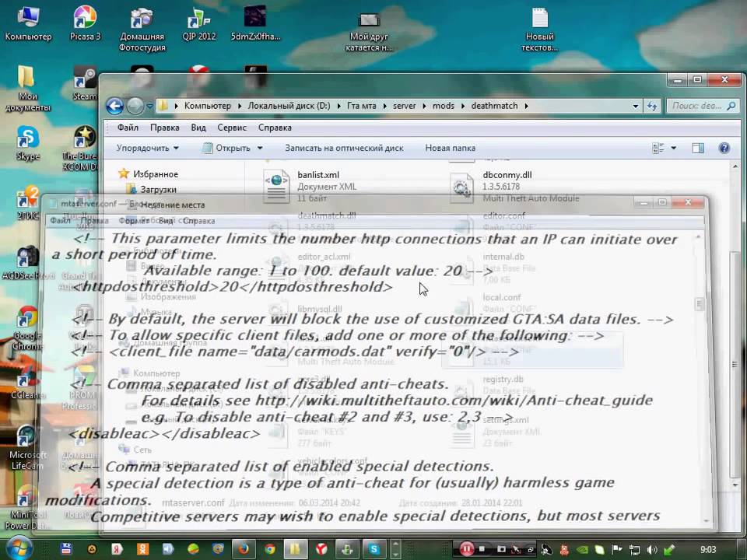The height and width of the screenshot is (560, 747).
Task: Select the Skype desktop shortcut
Action: (x=28, y=143)
